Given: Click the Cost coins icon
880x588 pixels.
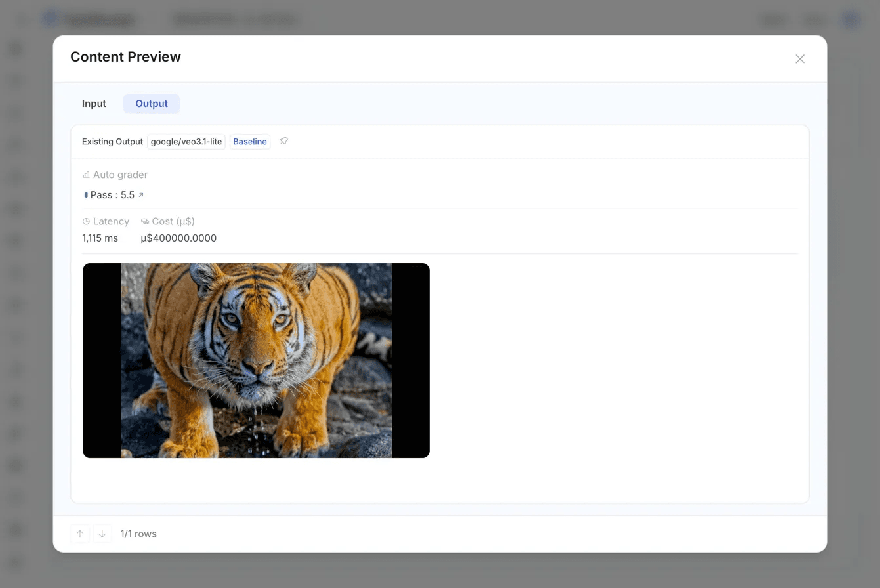Looking at the screenshot, I should (x=145, y=222).
